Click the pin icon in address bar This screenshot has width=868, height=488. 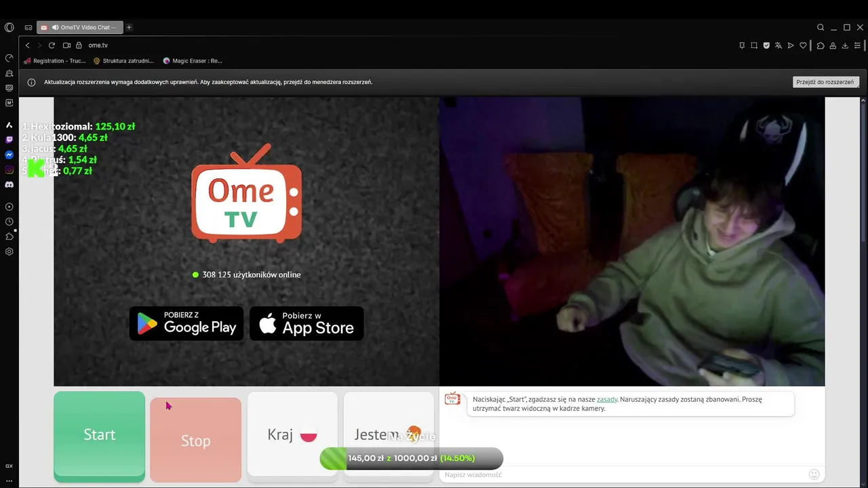coord(742,45)
